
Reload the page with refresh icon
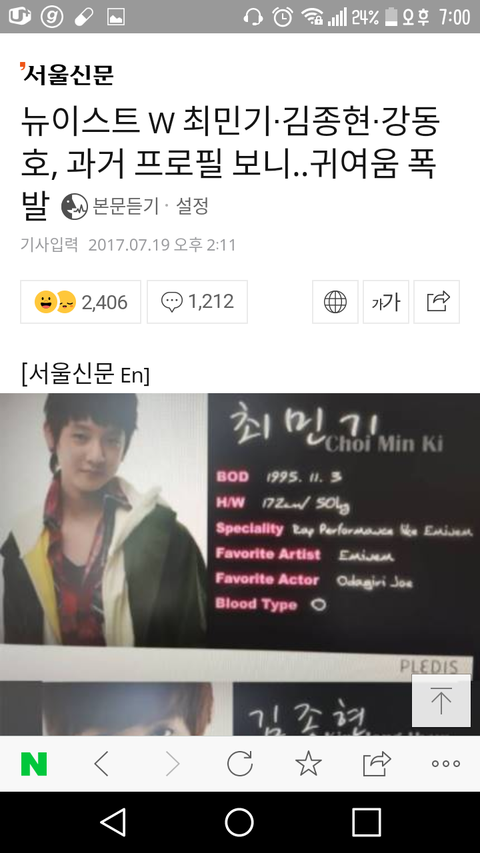tap(239, 764)
